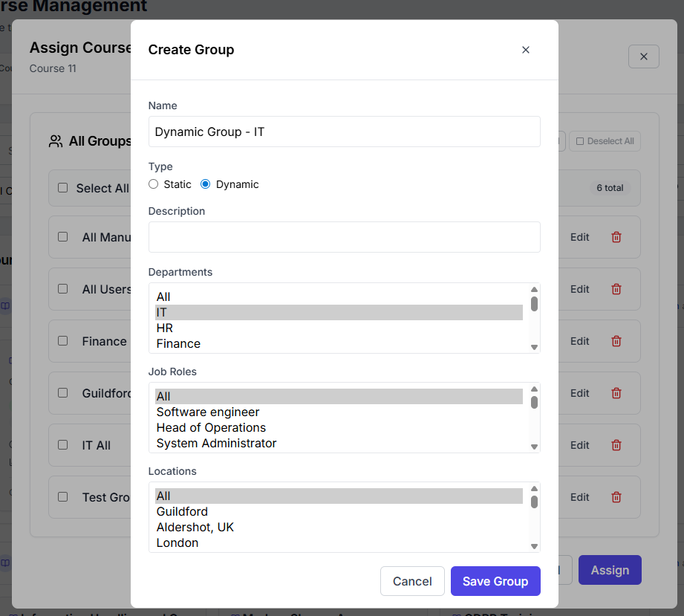Delete the Guildford group
The image size is (684, 616).
coord(616,393)
